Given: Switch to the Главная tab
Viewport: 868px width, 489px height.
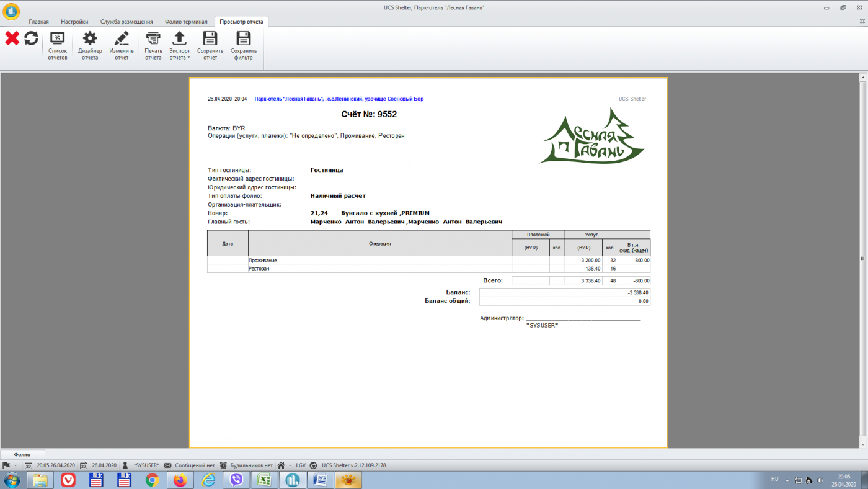Looking at the screenshot, I should [x=38, y=22].
